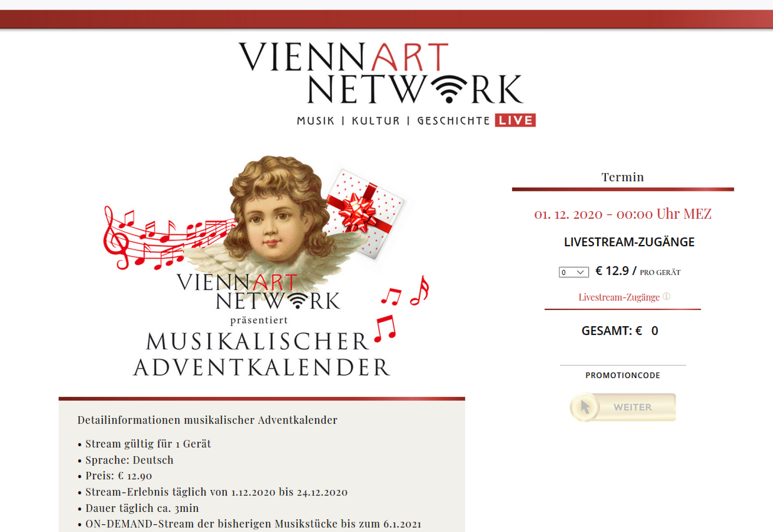The width and height of the screenshot is (773, 532).
Task: Click the WEITER button
Action: [623, 407]
